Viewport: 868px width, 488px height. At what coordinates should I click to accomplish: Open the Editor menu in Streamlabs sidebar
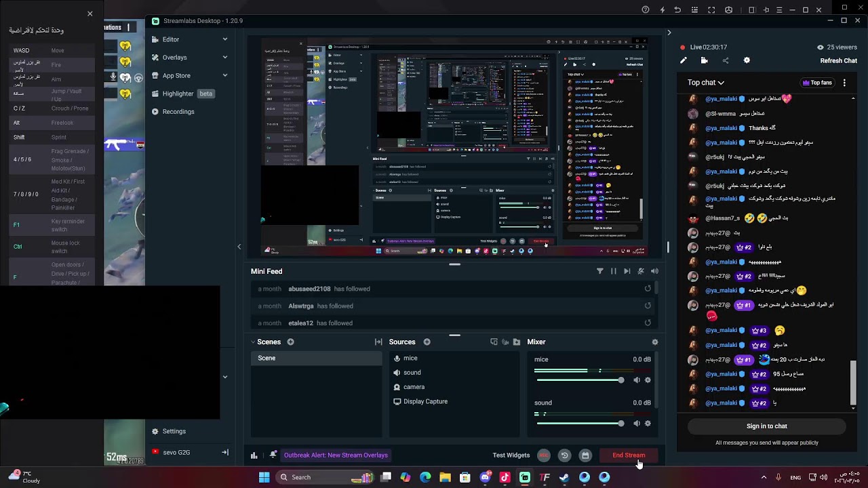click(170, 39)
